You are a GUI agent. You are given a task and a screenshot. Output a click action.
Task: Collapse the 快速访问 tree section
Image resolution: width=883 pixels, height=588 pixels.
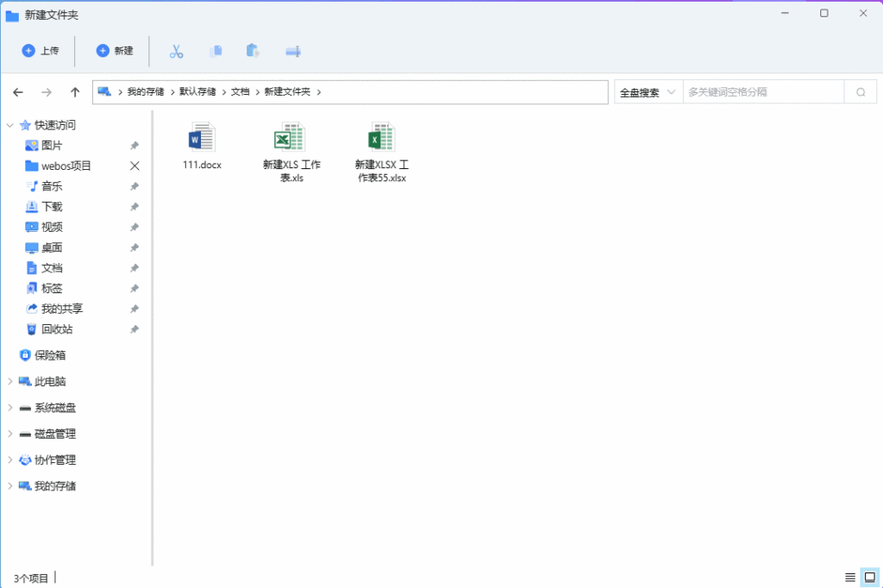pyautogui.click(x=9, y=125)
